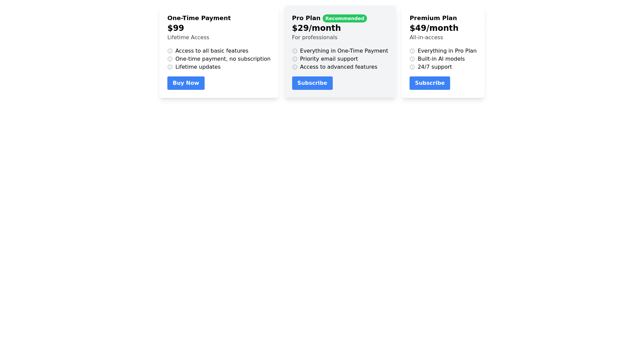Click the $29/month price
The height and width of the screenshot is (362, 644).
[316, 28]
